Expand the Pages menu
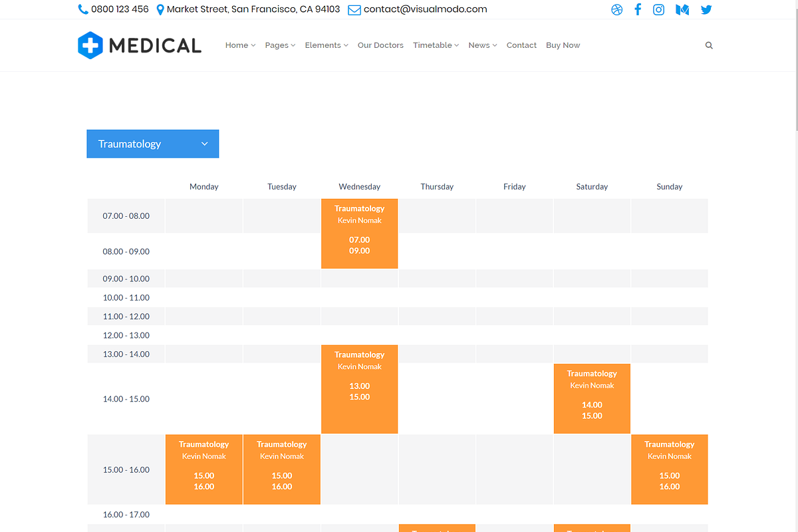Image resolution: width=798 pixels, height=532 pixels. click(280, 45)
